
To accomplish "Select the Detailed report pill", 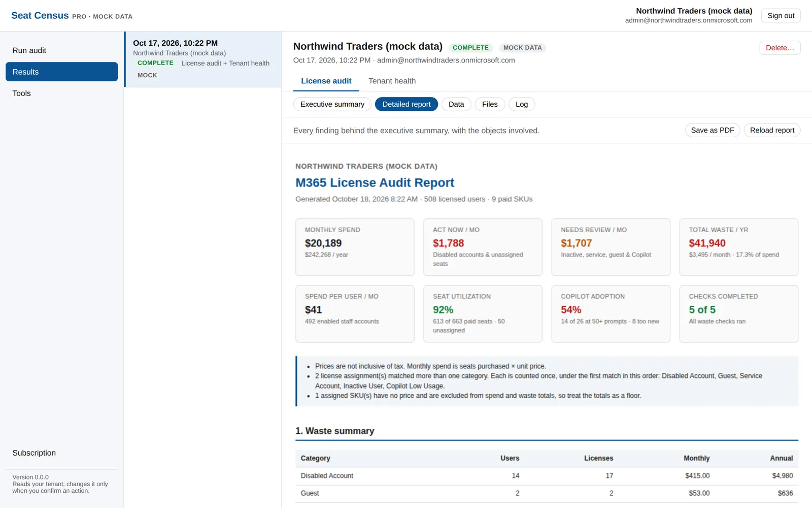I will 407,104.
